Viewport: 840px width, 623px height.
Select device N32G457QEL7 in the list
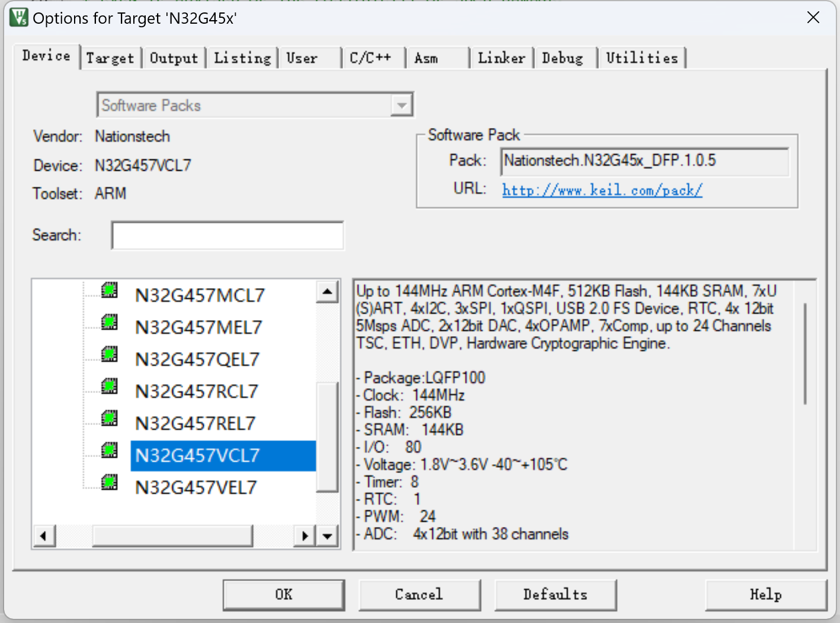[x=197, y=359]
